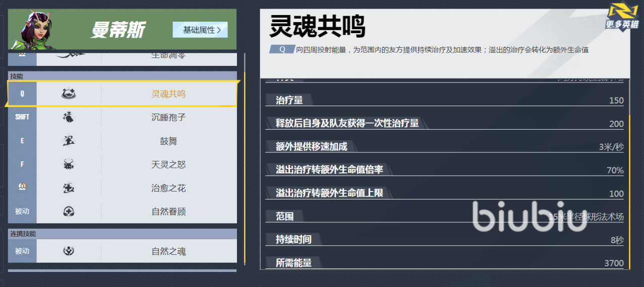
Task: Choose the 天灵之怒 ultimate icon
Action: [69, 164]
